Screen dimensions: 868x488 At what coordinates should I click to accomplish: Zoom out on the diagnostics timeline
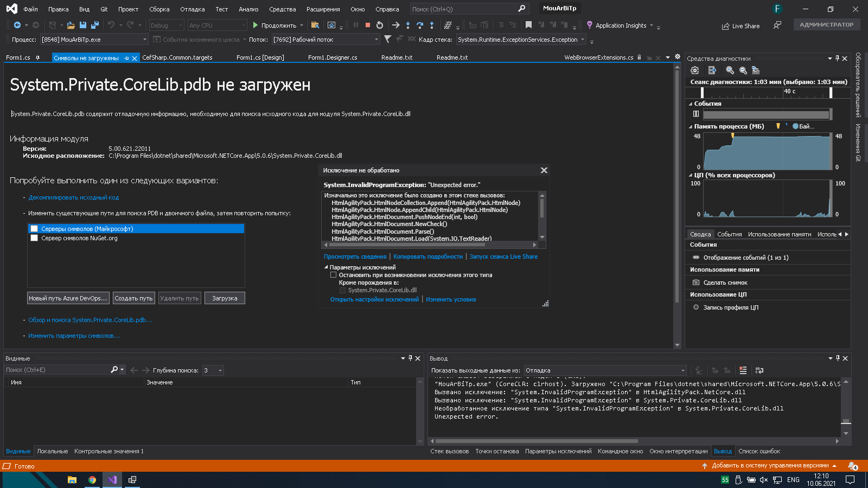click(743, 70)
